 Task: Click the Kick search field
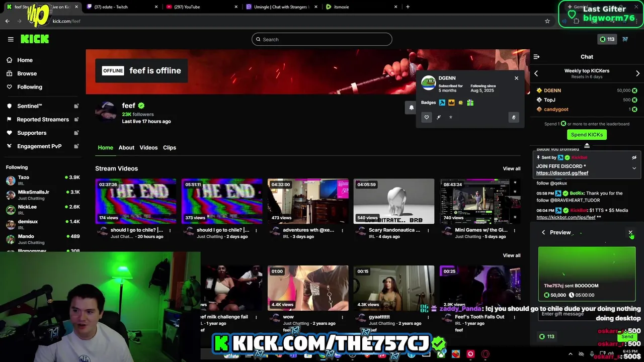(322, 39)
